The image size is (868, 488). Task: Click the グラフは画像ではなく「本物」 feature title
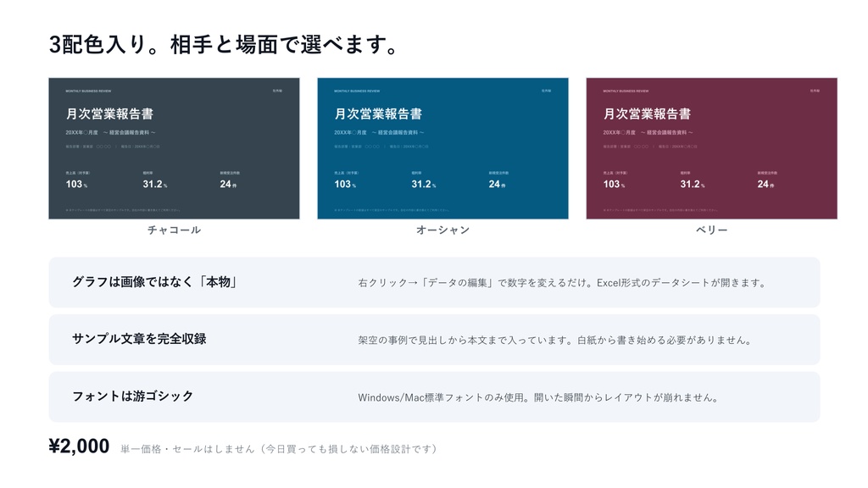click(x=155, y=282)
